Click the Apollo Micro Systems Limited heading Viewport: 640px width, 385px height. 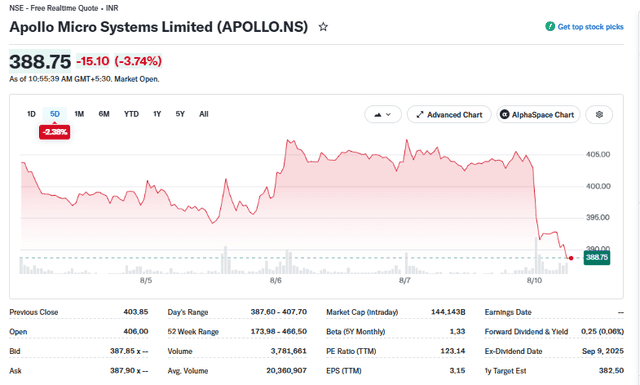click(158, 27)
